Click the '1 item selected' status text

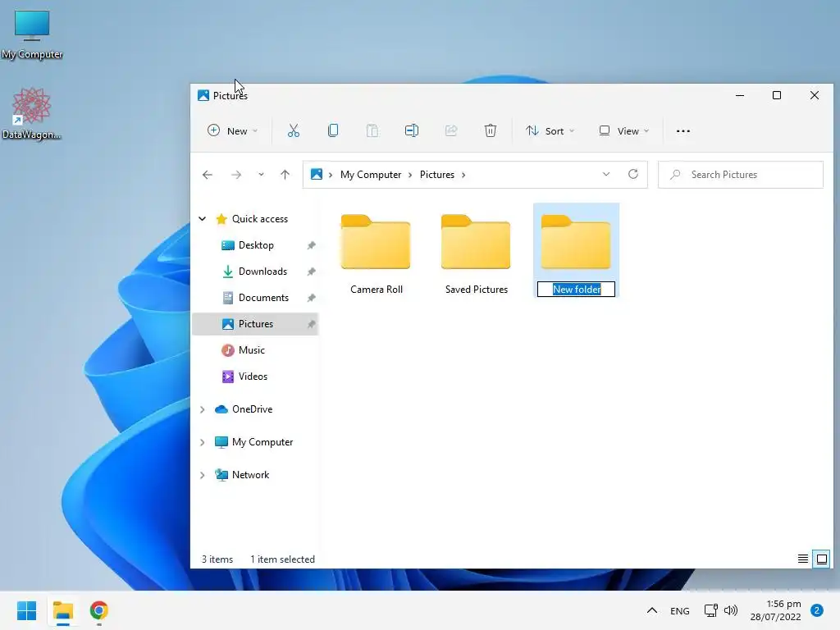click(282, 559)
